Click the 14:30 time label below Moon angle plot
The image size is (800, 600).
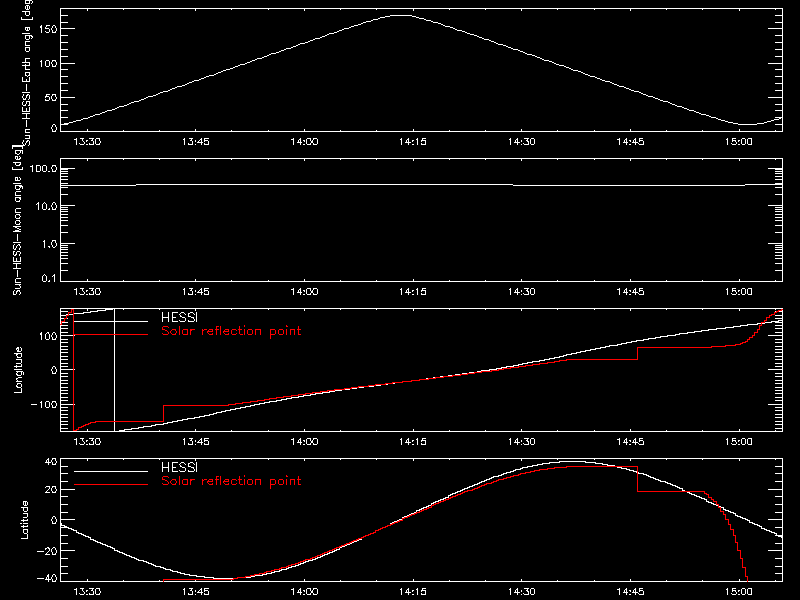pyautogui.click(x=521, y=291)
